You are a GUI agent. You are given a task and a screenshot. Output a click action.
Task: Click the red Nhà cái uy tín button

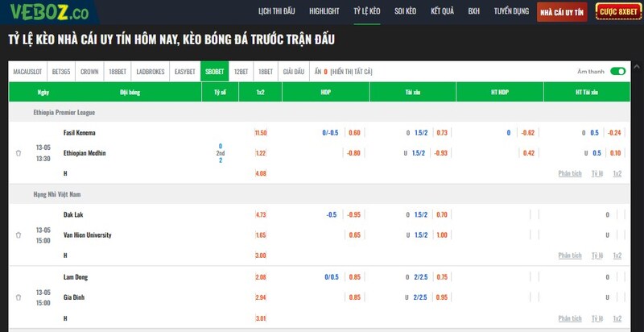click(562, 12)
